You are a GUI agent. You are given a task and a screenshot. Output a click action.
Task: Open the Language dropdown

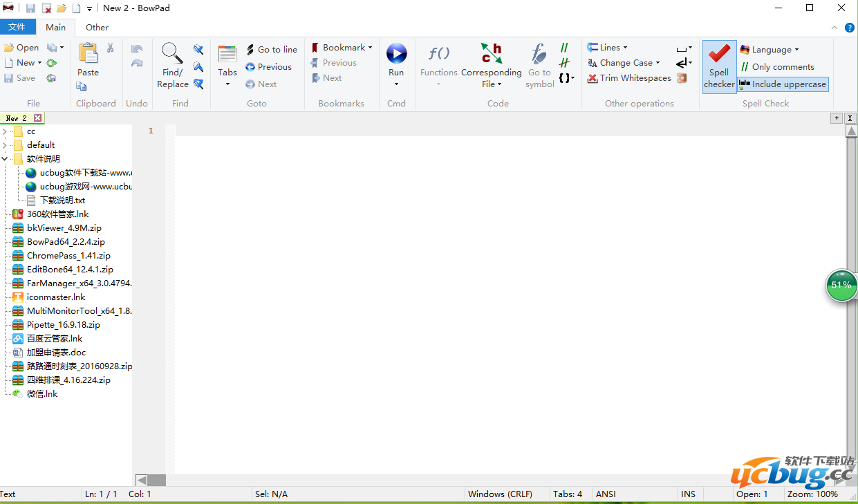pos(769,50)
